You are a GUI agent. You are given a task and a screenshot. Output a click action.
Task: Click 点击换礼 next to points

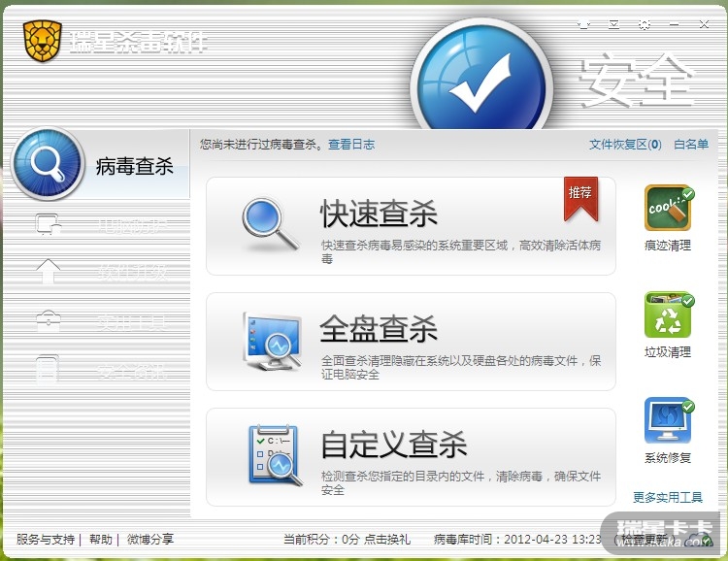click(387, 540)
